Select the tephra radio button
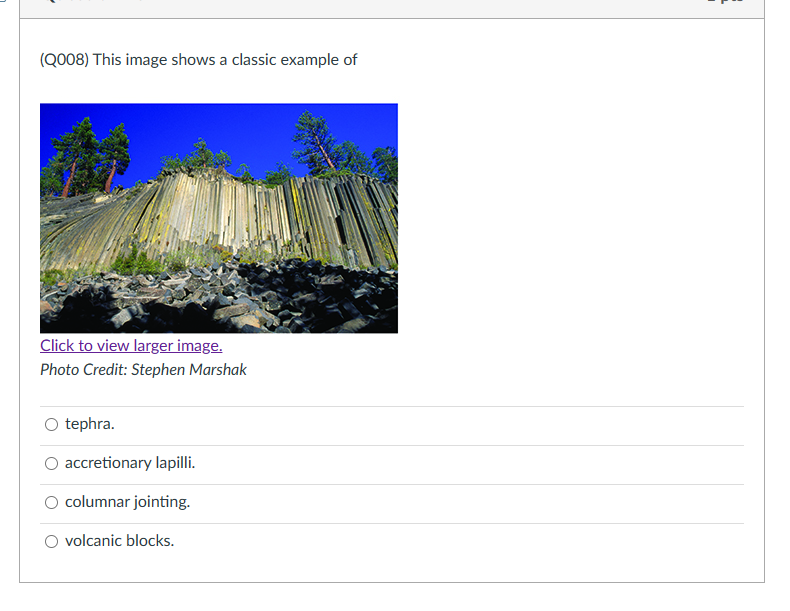Image resolution: width=790 pixels, height=611 pixels. (x=51, y=425)
